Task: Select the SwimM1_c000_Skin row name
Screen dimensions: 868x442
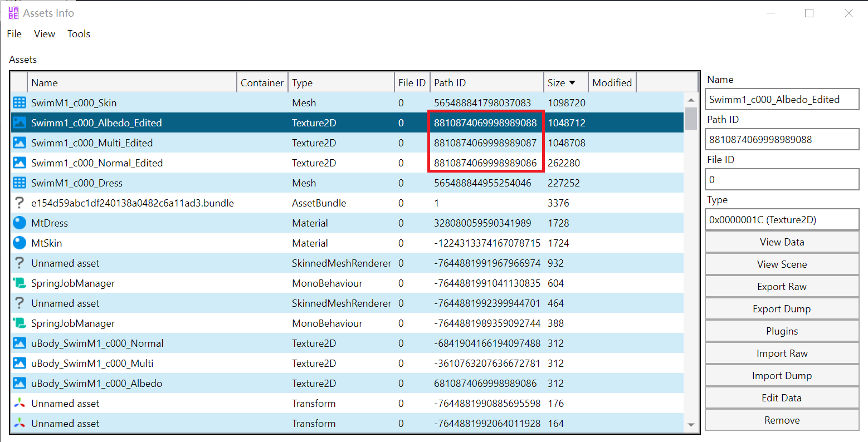Action: pyautogui.click(x=74, y=102)
